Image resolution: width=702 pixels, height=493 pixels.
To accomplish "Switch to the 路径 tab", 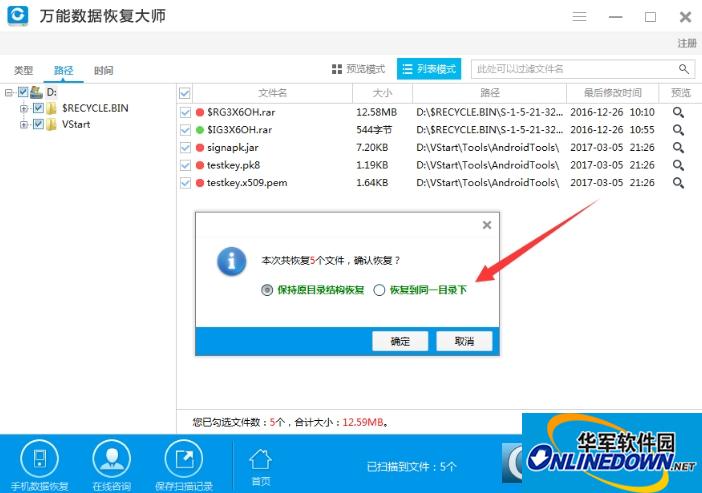I will click(63, 70).
